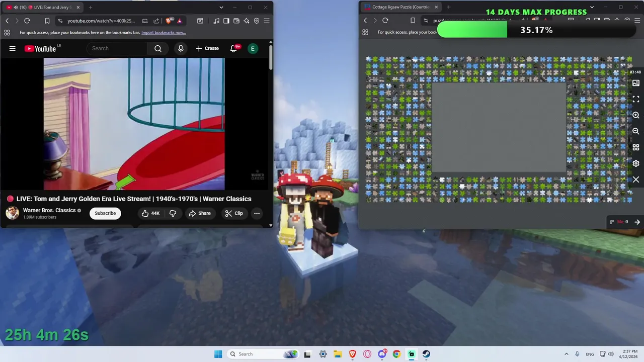Click Brave Shields lion icon in YouTube window

point(169,21)
